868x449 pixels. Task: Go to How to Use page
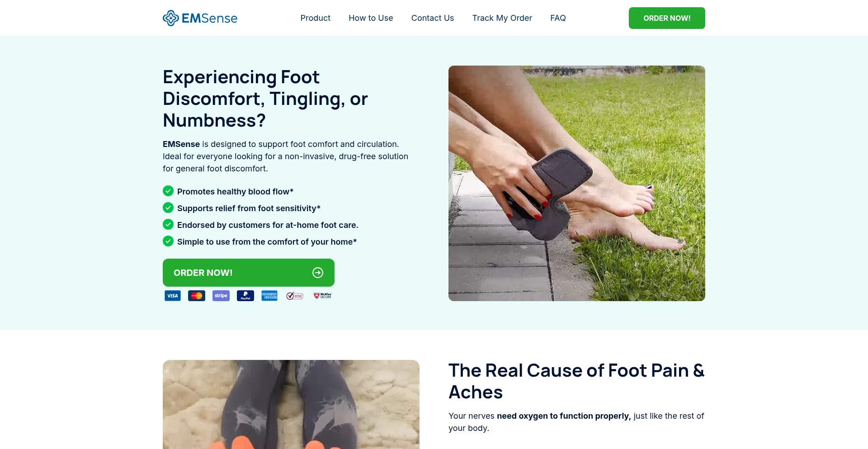tap(371, 18)
